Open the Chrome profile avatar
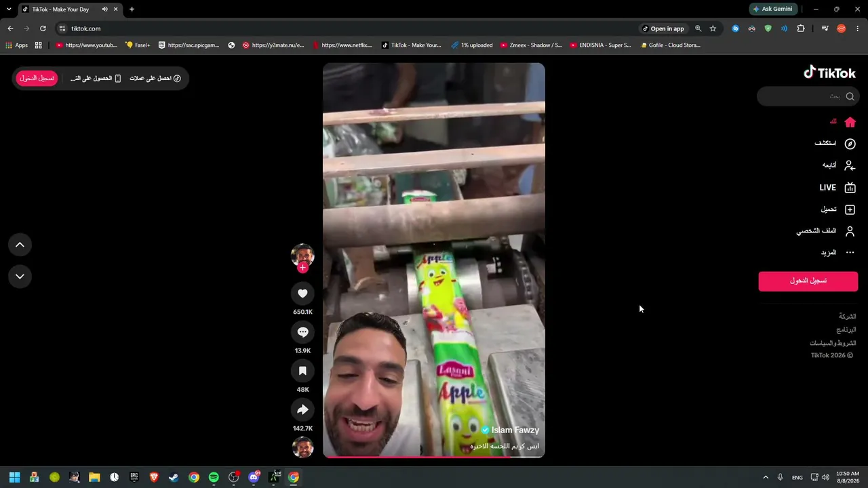868x488 pixels. pyautogui.click(x=842, y=28)
